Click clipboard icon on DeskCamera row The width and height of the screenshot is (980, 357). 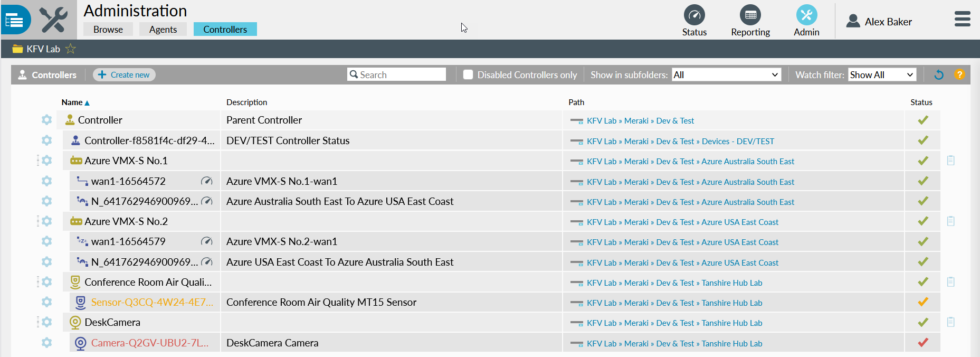[950, 322]
